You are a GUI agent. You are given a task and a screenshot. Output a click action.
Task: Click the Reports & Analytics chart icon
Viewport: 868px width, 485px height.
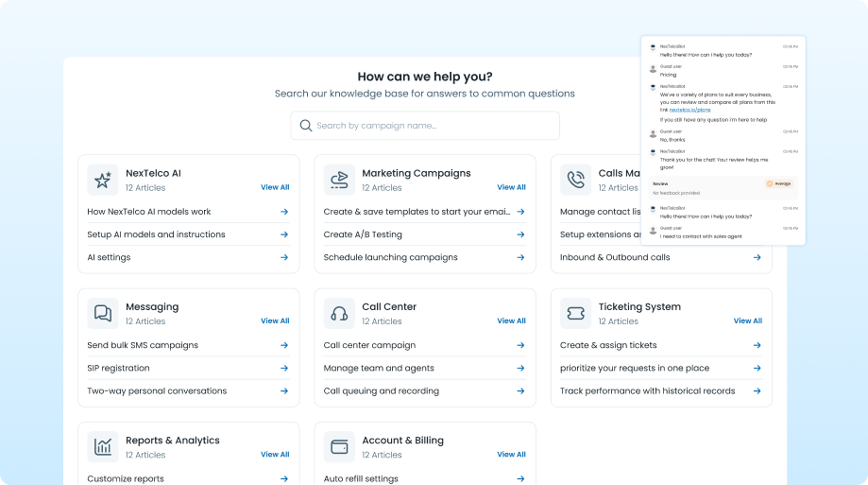click(103, 446)
